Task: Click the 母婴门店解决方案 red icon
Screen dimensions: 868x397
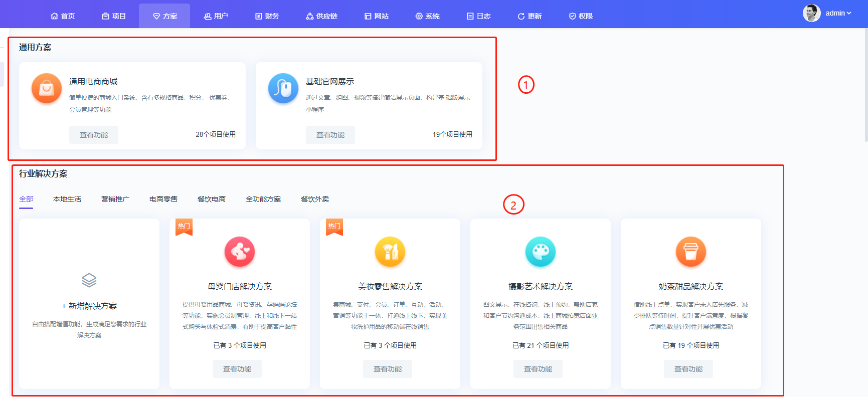Action: [x=240, y=252]
